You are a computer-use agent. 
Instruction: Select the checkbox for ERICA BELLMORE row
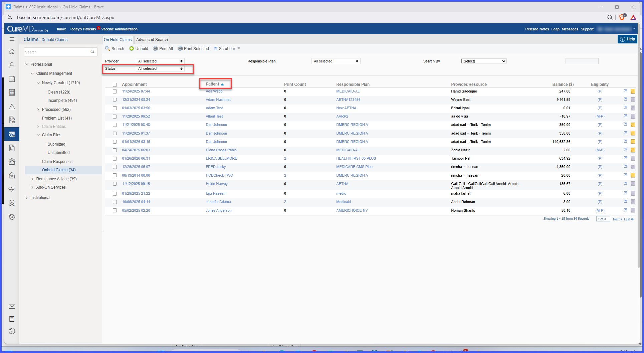pyautogui.click(x=115, y=159)
